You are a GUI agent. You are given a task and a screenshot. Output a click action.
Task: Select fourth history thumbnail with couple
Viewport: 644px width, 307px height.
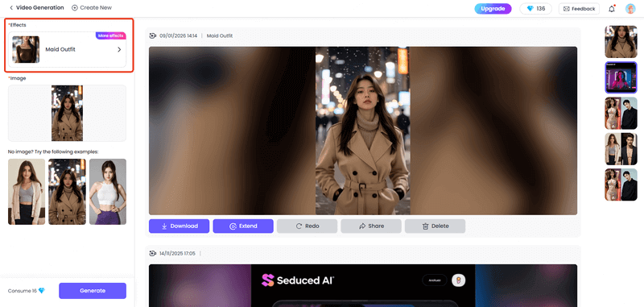point(621,149)
